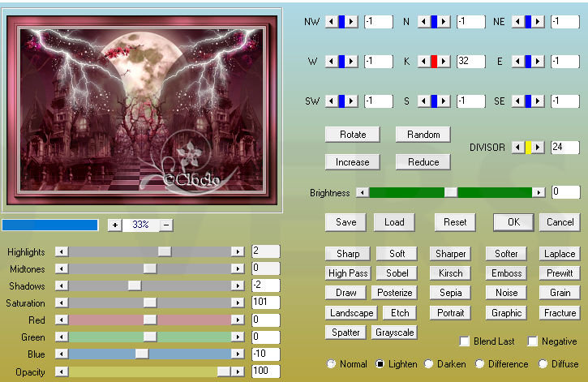Click the Brightness slider thumb

451,193
